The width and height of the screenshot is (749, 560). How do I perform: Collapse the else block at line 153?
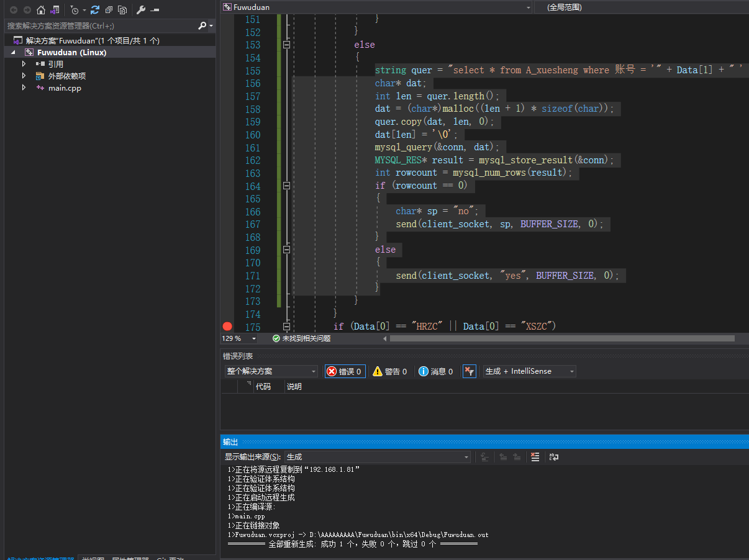coord(286,44)
